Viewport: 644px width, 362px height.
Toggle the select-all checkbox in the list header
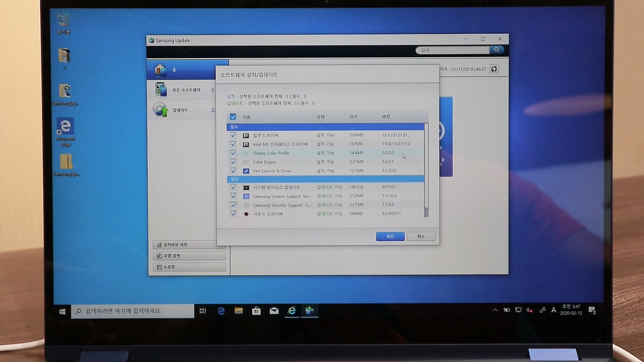[233, 117]
